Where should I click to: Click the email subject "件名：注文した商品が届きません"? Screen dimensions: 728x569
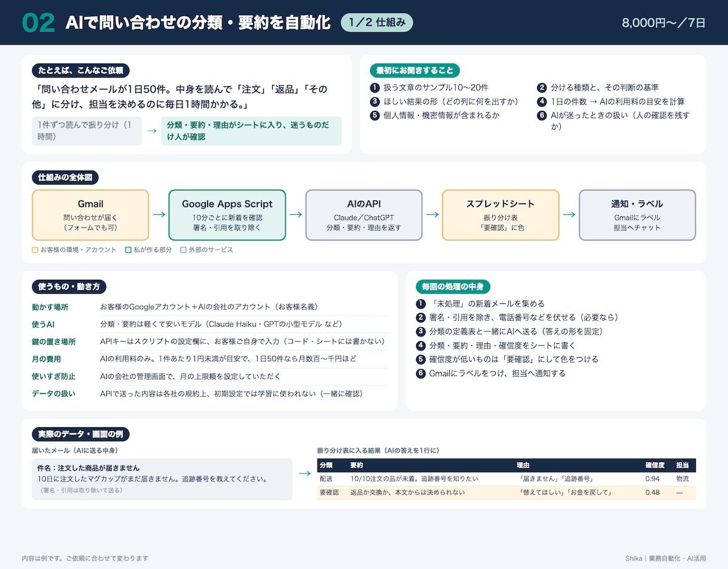[88, 468]
